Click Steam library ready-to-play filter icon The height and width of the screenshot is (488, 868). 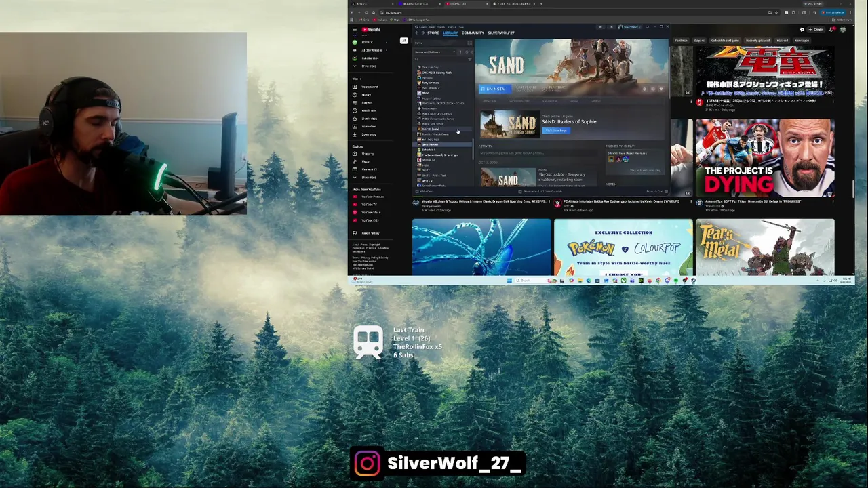(471, 52)
